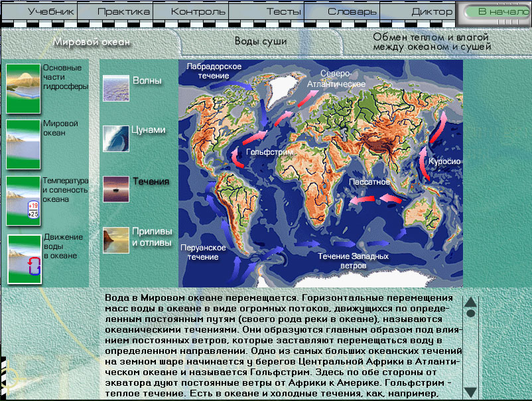This screenshot has width=532, height=401.
Task: Click the Приливы и отливы label
Action: pyautogui.click(x=152, y=237)
